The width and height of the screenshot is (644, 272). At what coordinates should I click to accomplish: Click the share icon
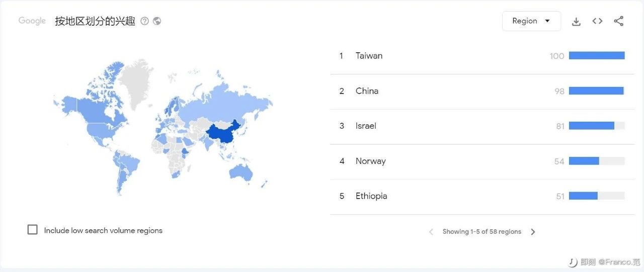(x=619, y=21)
